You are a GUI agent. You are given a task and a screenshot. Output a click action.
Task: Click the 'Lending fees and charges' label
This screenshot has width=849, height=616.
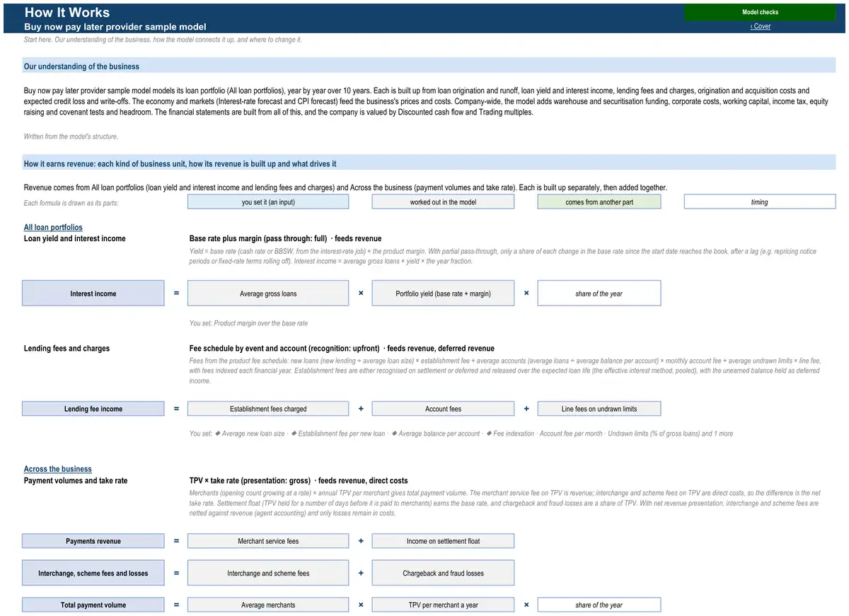67,348
